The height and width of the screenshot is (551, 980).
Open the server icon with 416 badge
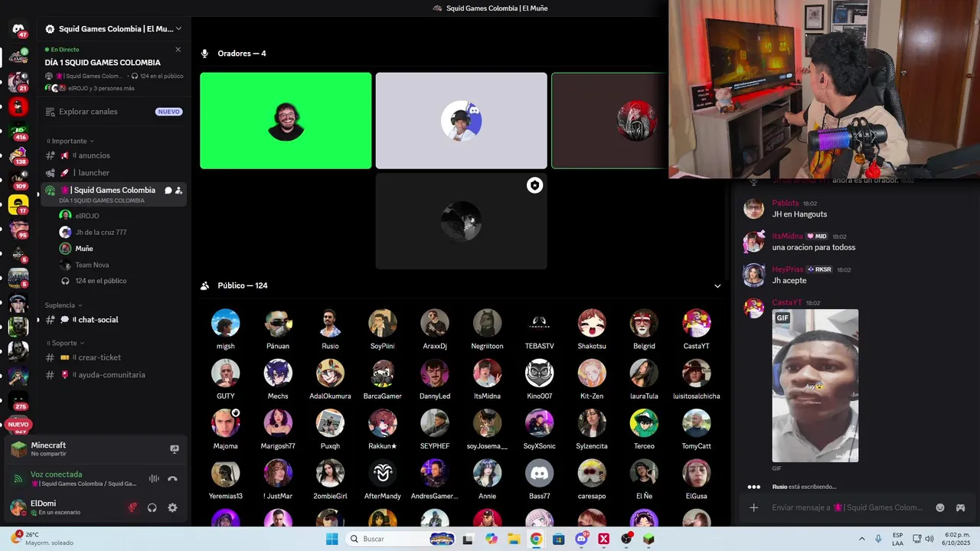(18, 131)
